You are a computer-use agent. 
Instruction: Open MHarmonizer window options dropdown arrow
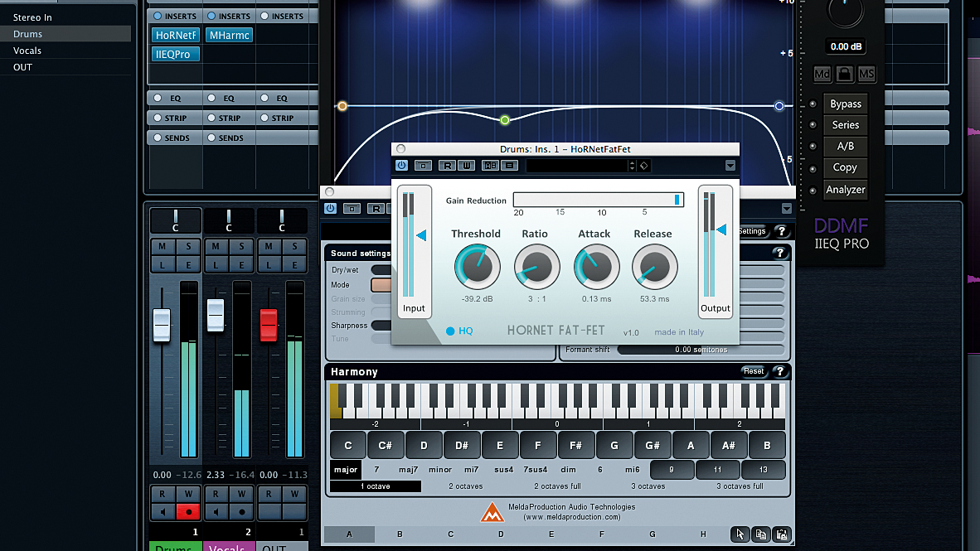click(x=786, y=209)
